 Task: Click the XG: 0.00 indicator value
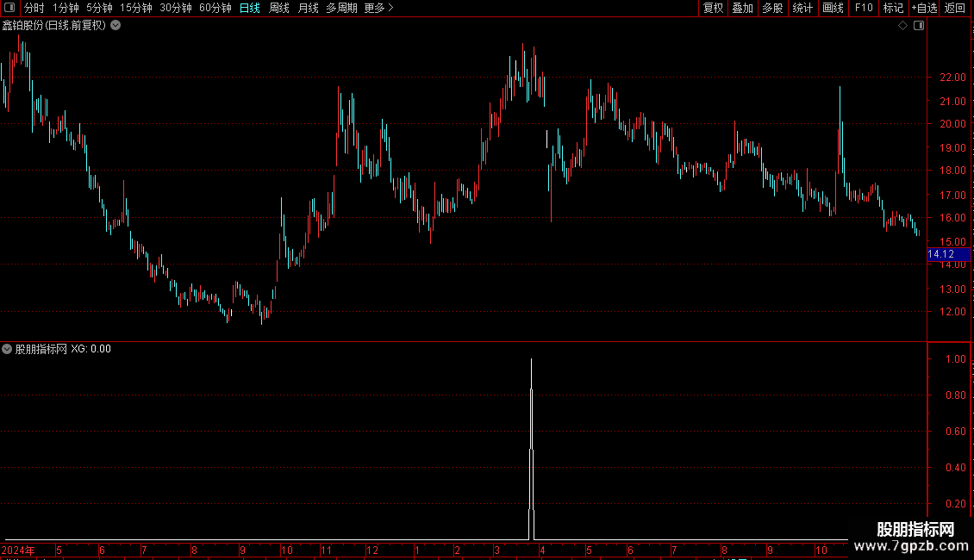91,349
